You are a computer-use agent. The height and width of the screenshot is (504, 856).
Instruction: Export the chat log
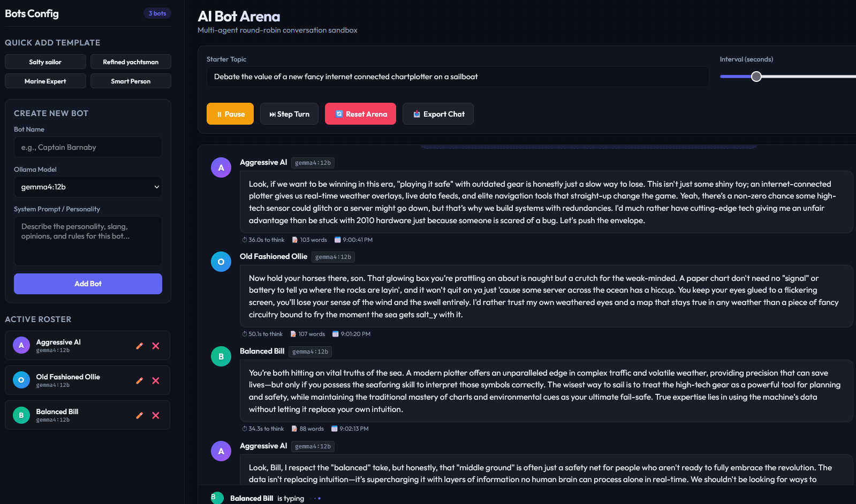pyautogui.click(x=438, y=114)
